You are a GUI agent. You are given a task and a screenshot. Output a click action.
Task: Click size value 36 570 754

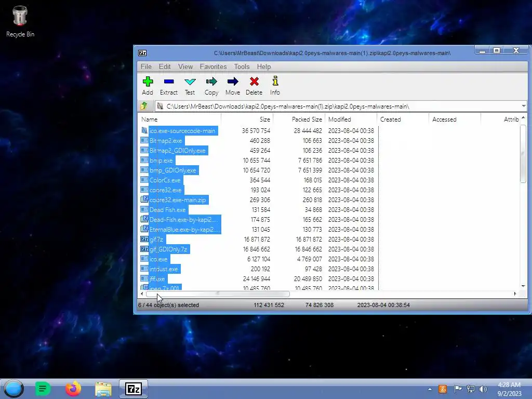point(256,130)
